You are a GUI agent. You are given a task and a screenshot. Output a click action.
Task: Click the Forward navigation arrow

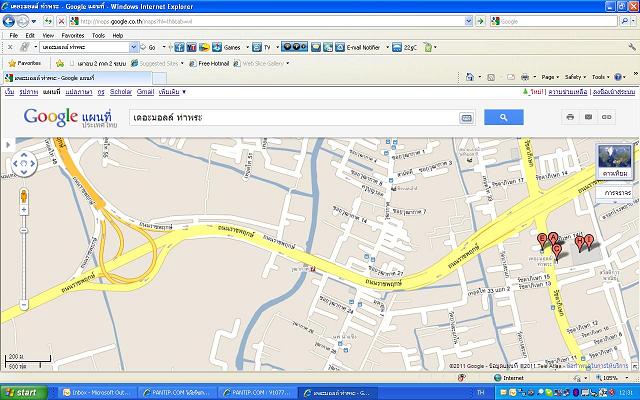22,21
